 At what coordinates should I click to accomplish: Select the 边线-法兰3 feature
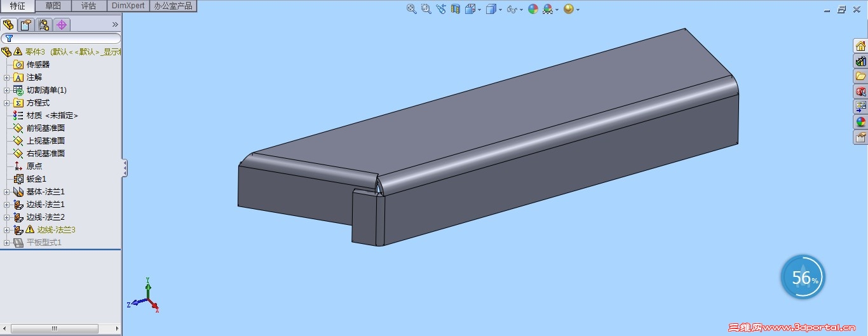click(44, 229)
